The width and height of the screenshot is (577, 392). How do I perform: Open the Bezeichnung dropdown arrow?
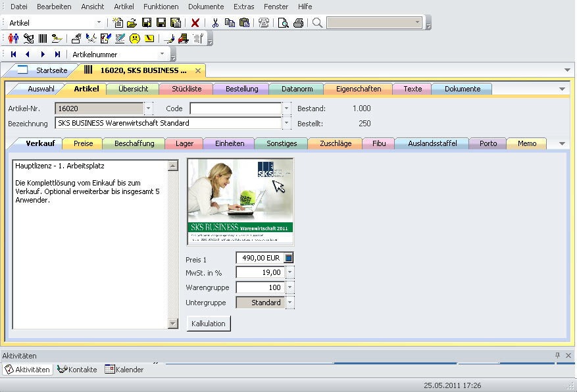pos(287,123)
